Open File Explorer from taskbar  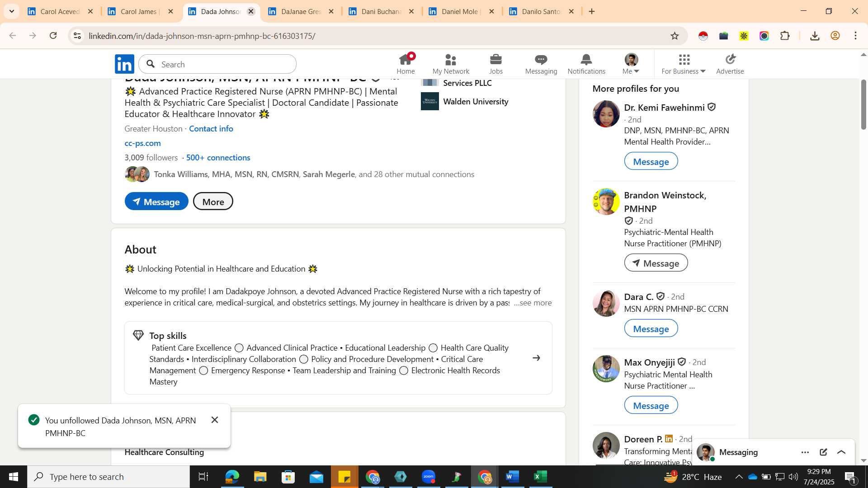[260, 477]
